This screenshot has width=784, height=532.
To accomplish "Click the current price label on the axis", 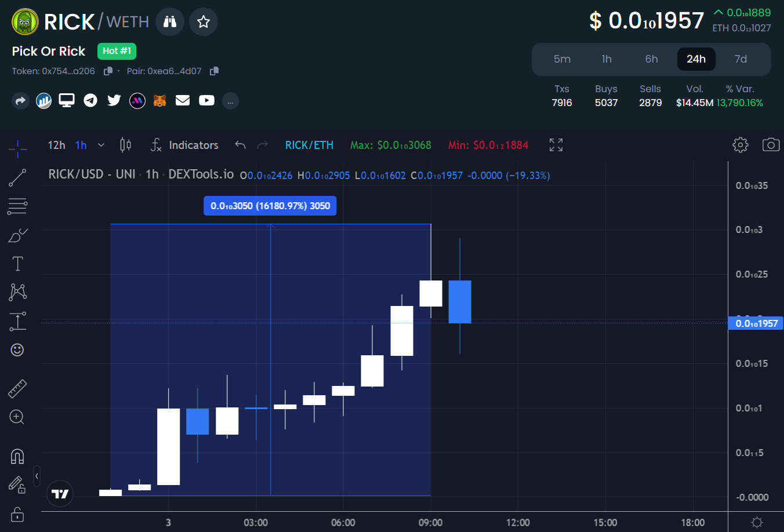I will point(755,323).
